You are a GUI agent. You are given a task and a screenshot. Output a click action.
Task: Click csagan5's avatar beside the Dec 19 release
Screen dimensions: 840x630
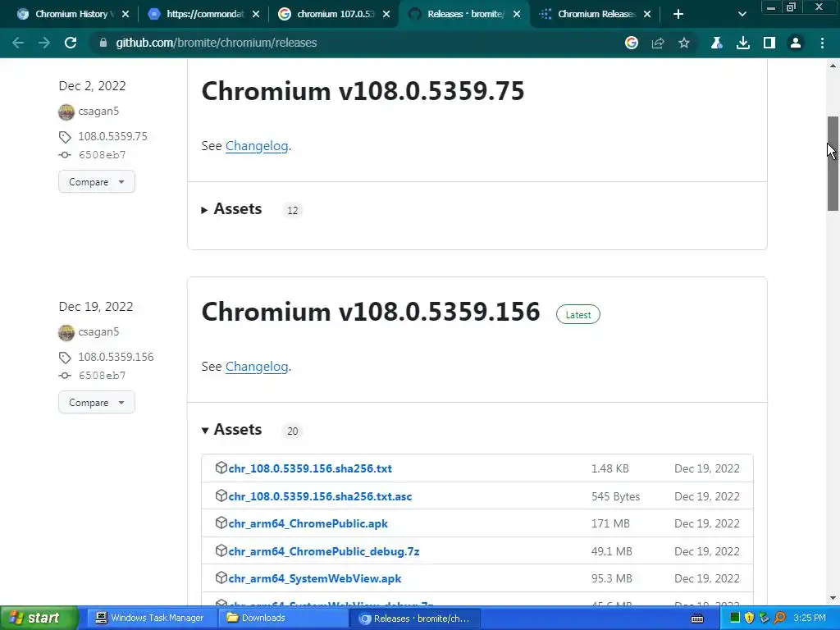tap(66, 333)
